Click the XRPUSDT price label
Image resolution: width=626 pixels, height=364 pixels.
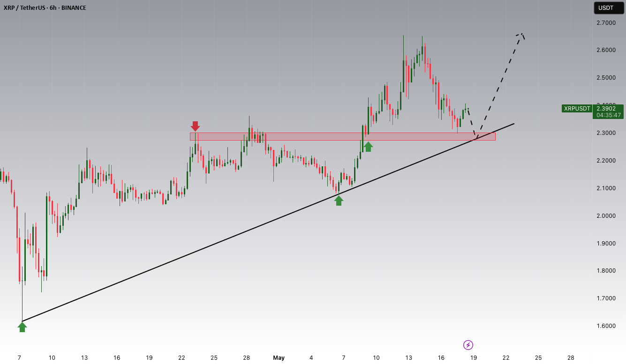pos(577,109)
